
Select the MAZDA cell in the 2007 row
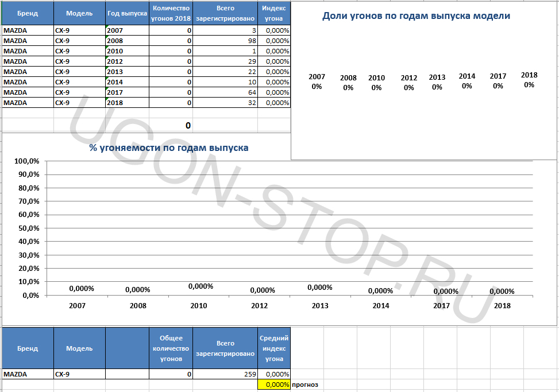coord(28,30)
